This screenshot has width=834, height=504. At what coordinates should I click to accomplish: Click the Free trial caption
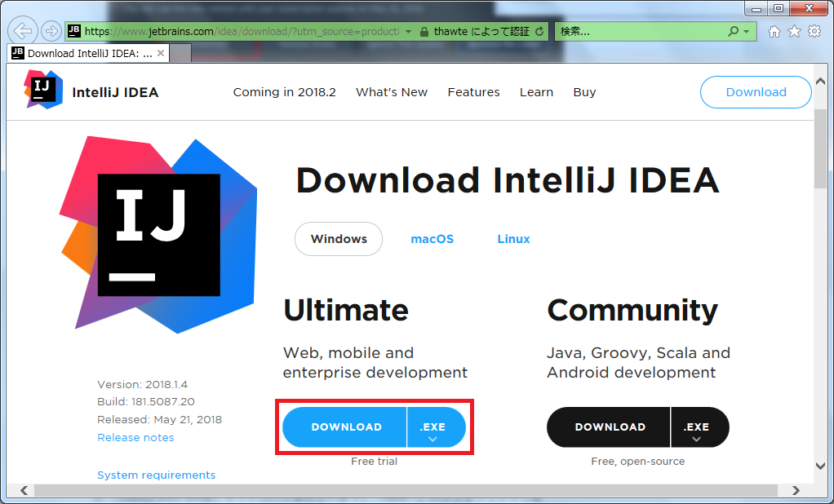pos(374,462)
